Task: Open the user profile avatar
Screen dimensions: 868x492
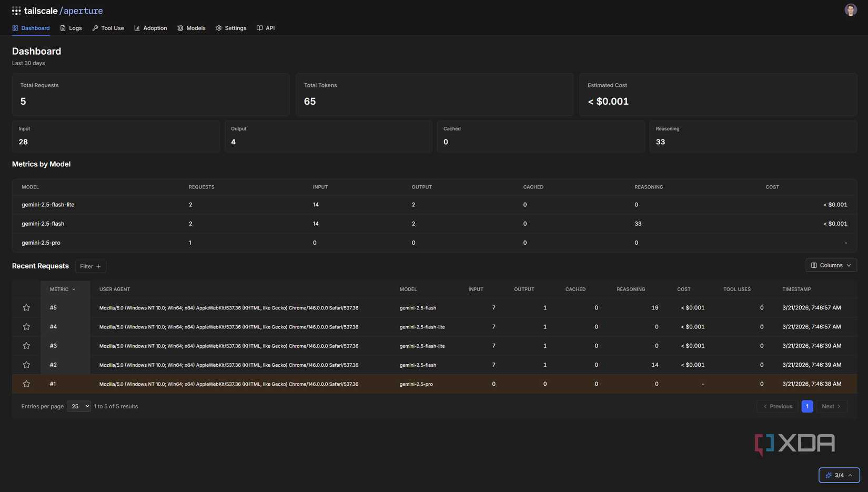Action: [850, 10]
